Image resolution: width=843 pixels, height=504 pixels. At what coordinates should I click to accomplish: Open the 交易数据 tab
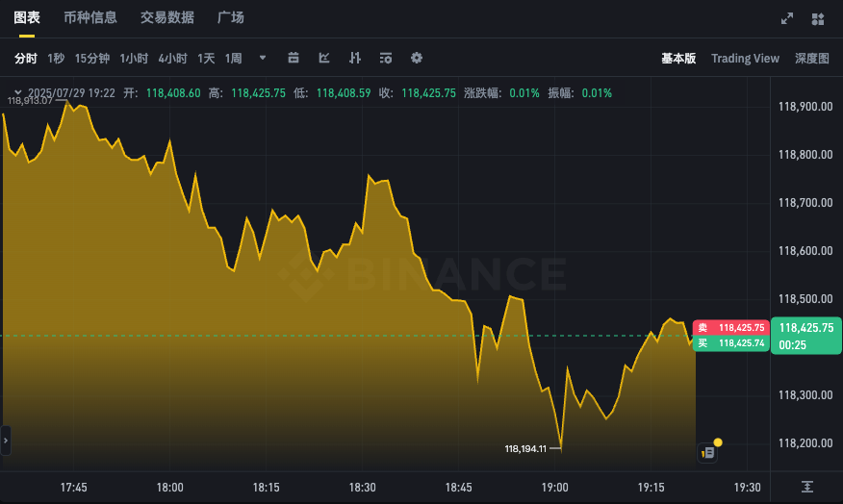(x=166, y=18)
